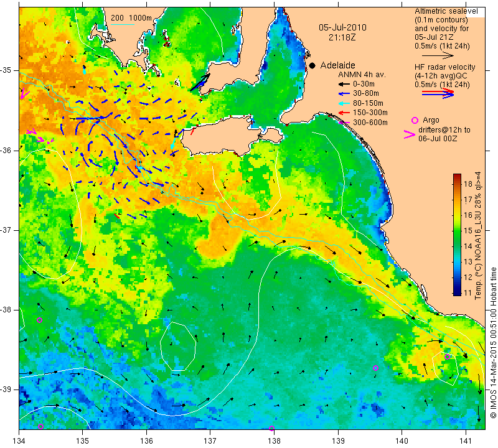498x448 pixels.
Task: Click the Altimetric sealevel legend heading
Action: click(446, 11)
